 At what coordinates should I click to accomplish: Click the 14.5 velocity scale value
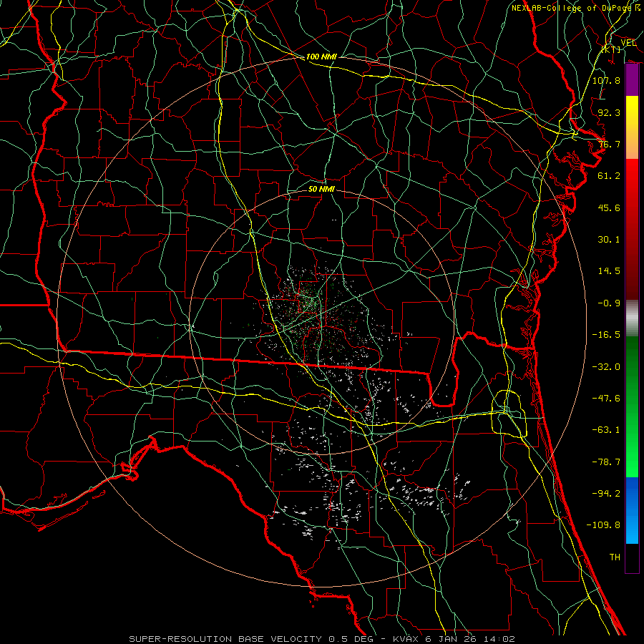pos(609,271)
